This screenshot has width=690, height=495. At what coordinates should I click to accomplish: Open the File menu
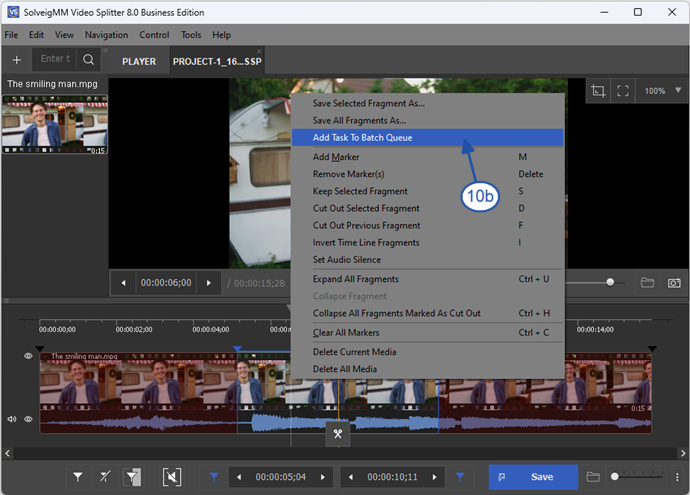pos(11,35)
